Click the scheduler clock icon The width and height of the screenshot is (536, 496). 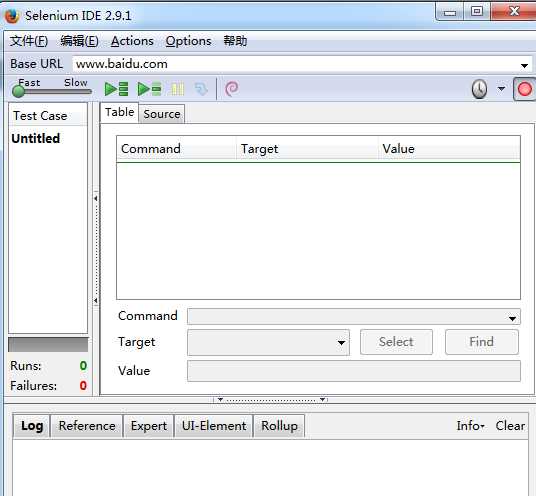pos(479,89)
